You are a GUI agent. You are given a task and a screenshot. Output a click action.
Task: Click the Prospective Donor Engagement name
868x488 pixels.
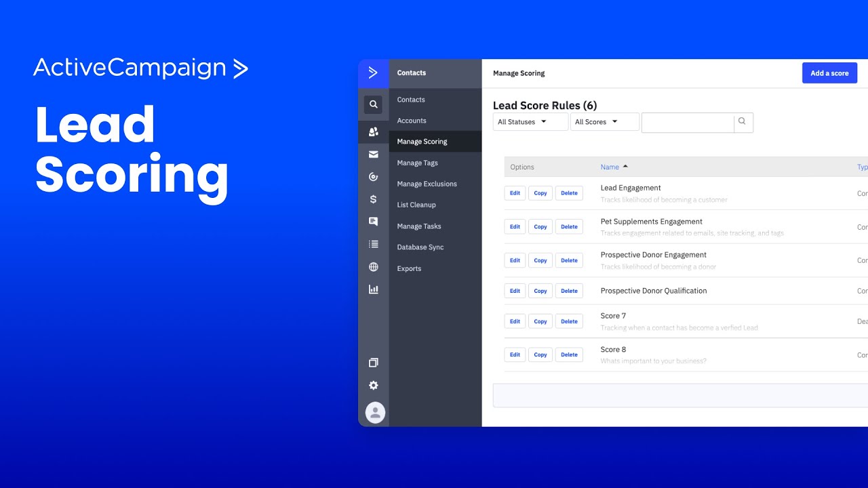point(654,255)
